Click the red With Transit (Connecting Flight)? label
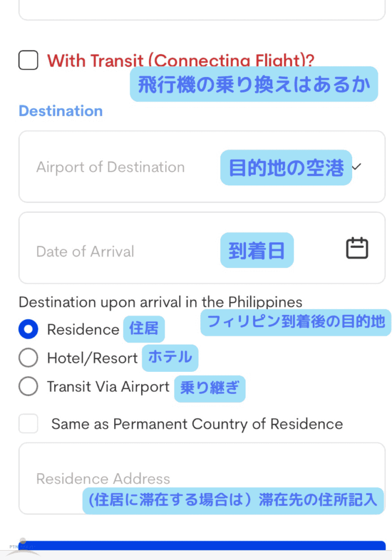 click(180, 60)
